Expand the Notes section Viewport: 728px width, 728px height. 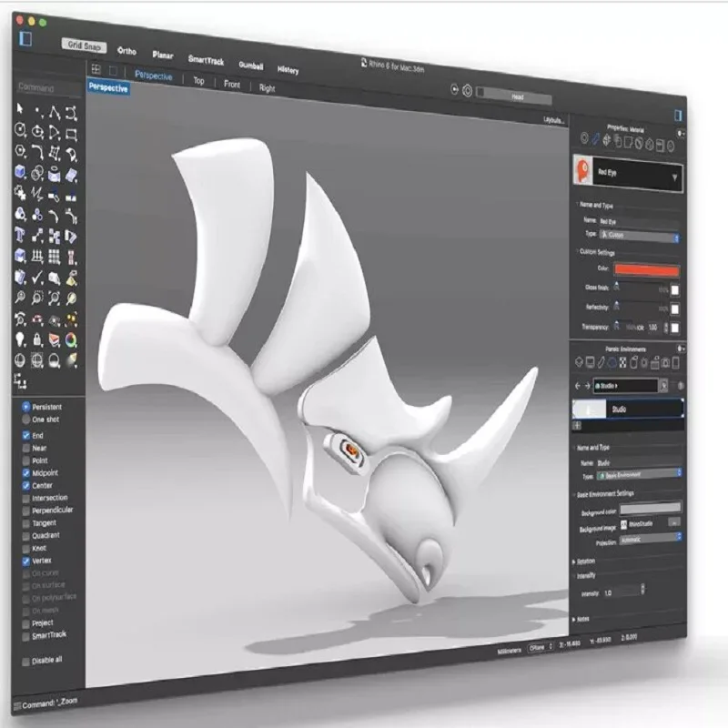574,620
